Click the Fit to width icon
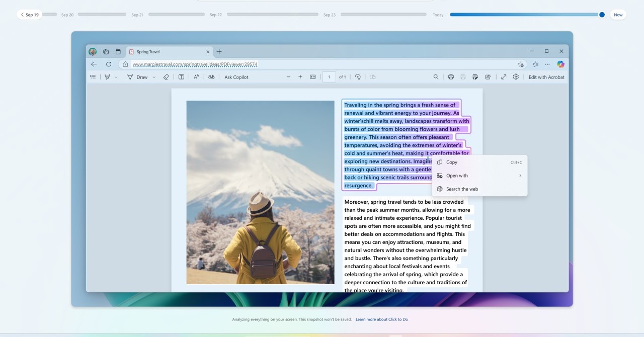The width and height of the screenshot is (644, 337). coord(312,77)
